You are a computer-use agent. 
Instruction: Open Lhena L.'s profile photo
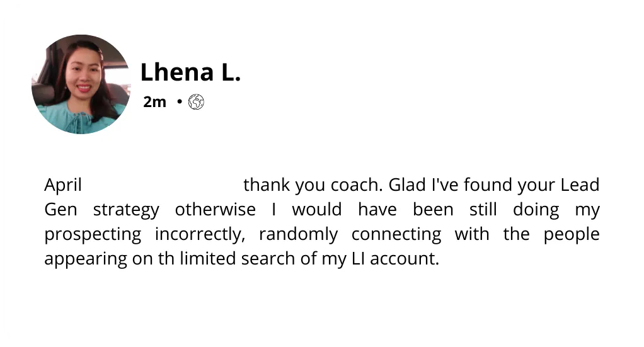point(81,84)
